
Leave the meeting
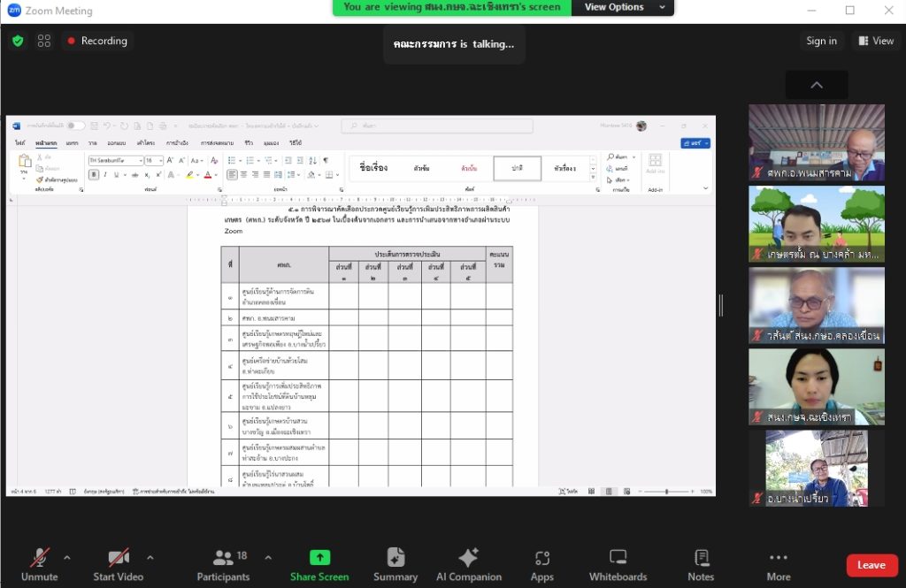point(871,565)
